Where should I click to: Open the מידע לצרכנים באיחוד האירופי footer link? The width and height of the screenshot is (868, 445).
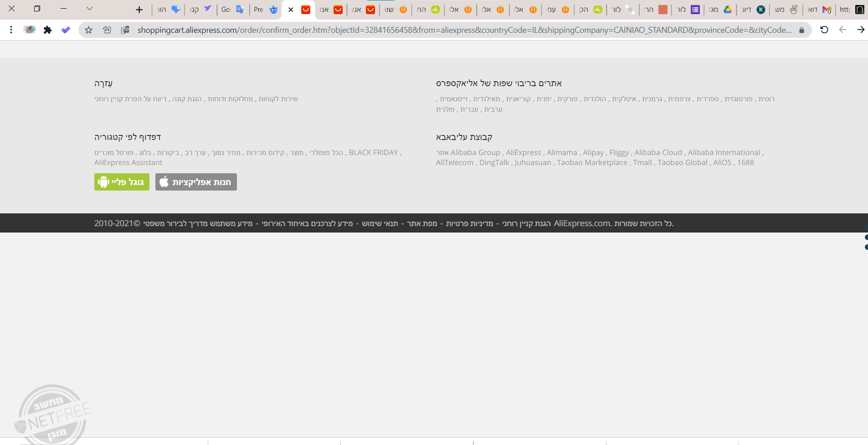[x=307, y=223]
